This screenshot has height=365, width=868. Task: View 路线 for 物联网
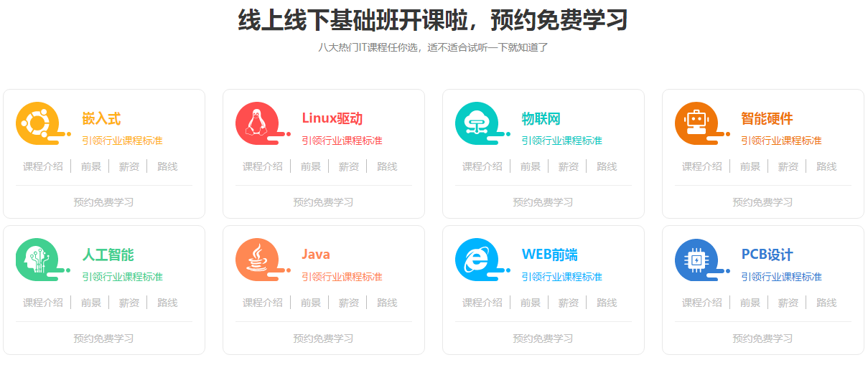(607, 166)
